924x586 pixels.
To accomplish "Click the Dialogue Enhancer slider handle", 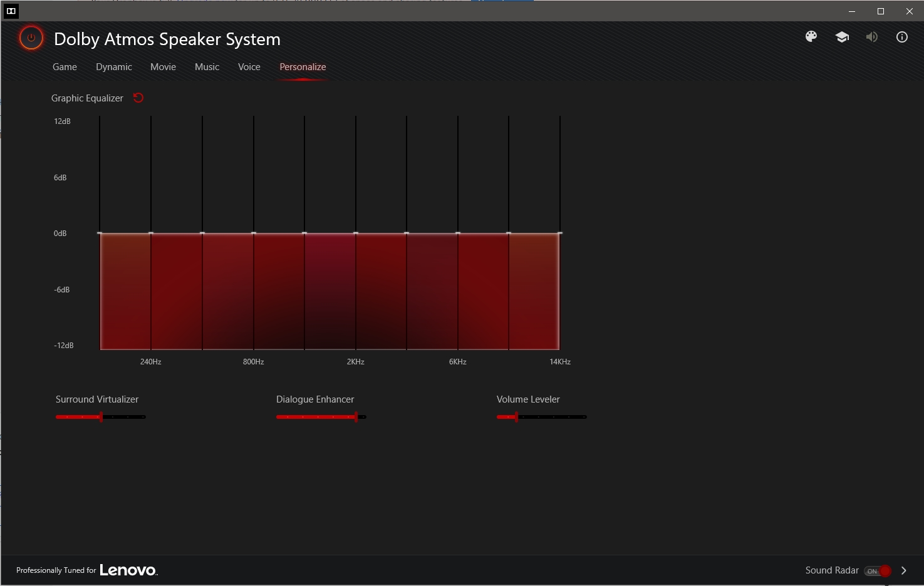I will [356, 417].
